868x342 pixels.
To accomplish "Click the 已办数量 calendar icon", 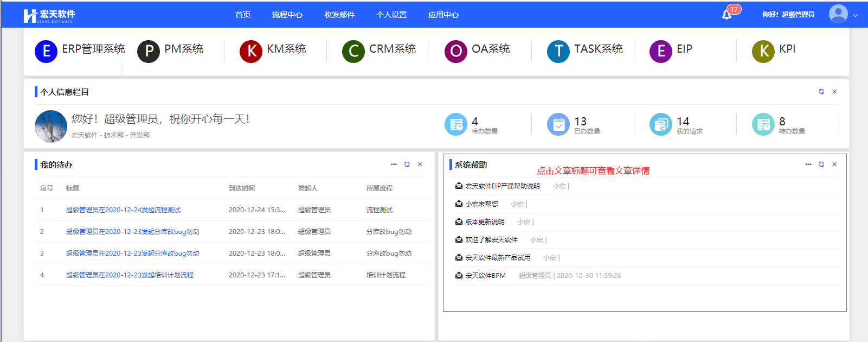I will tap(558, 124).
